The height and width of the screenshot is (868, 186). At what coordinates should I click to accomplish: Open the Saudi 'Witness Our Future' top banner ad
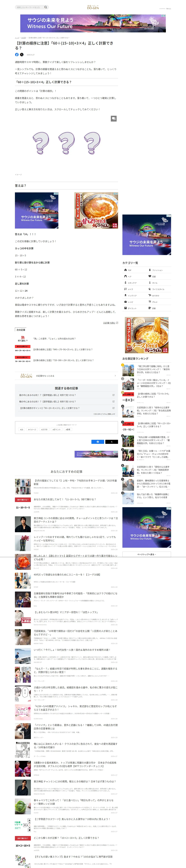click(93, 23)
